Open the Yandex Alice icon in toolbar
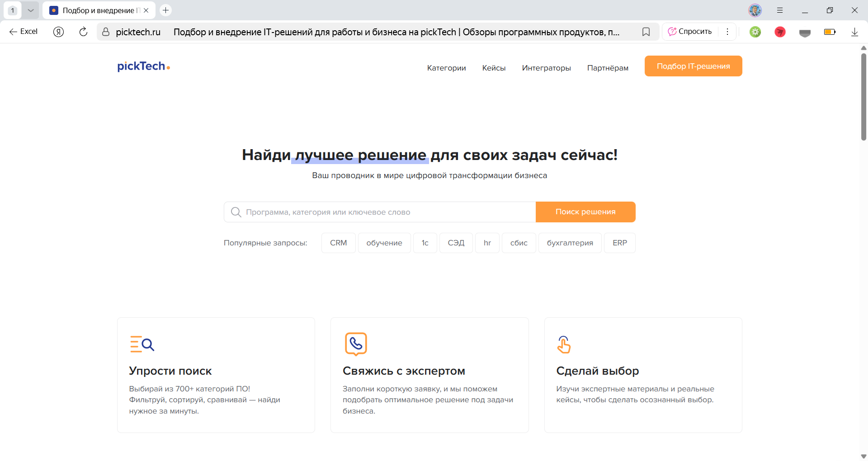 point(58,32)
